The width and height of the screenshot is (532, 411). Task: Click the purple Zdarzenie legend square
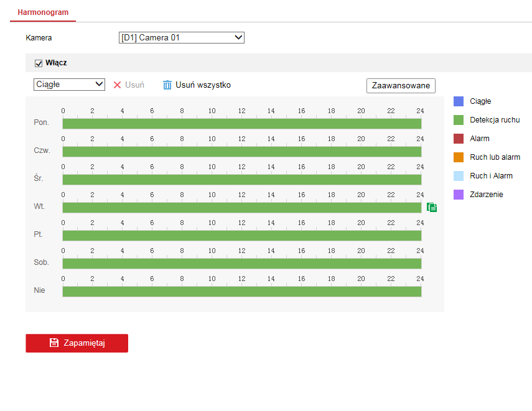pyautogui.click(x=459, y=194)
